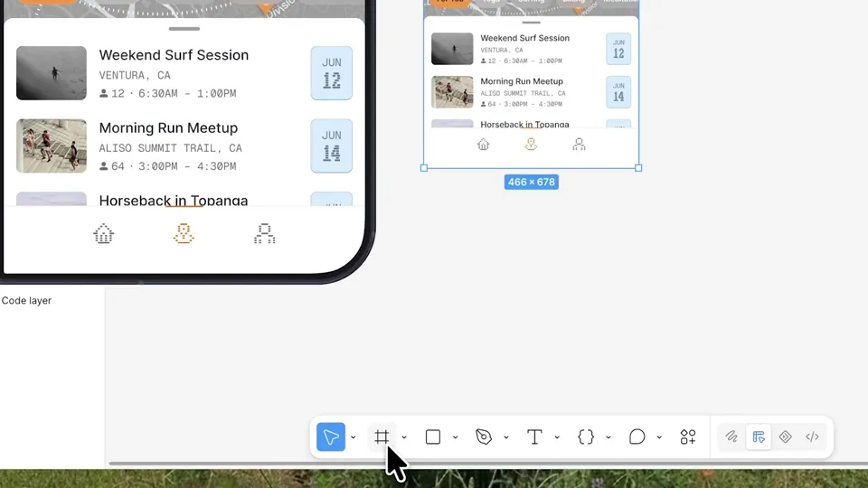Viewport: 868px width, 488px height.
Task: Select the Text tool
Action: 534,436
